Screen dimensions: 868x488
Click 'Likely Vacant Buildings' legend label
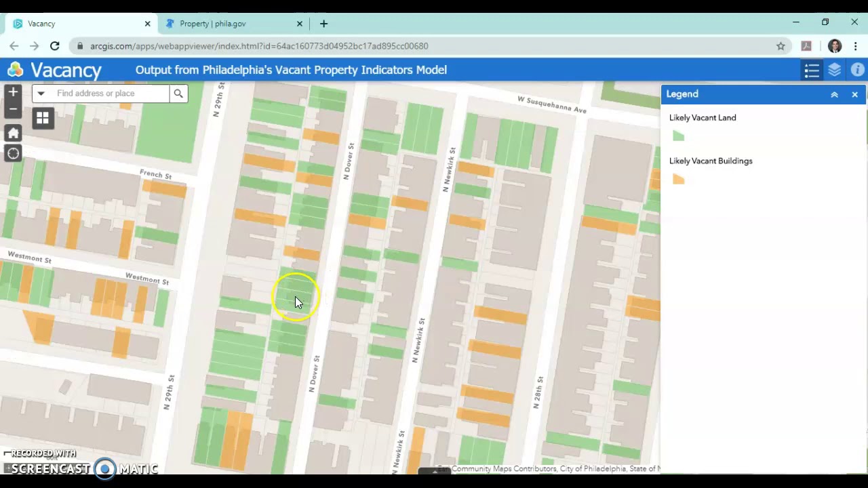[711, 161]
